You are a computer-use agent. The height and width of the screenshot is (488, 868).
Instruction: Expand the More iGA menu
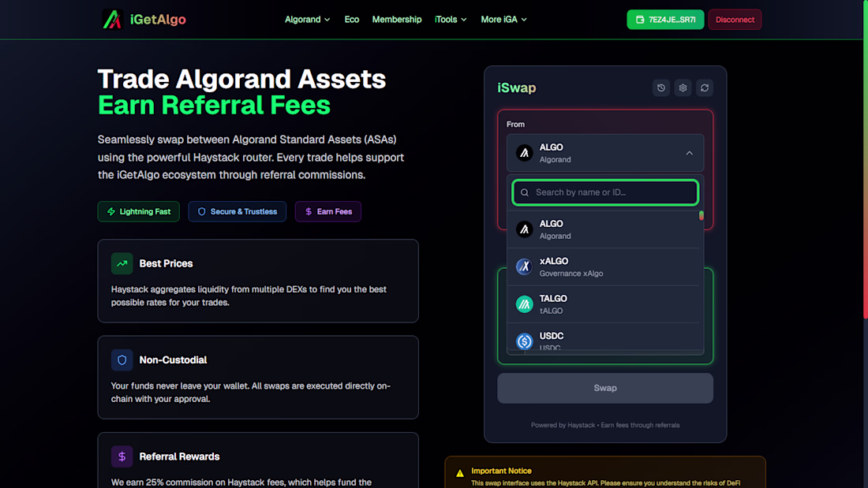503,20
